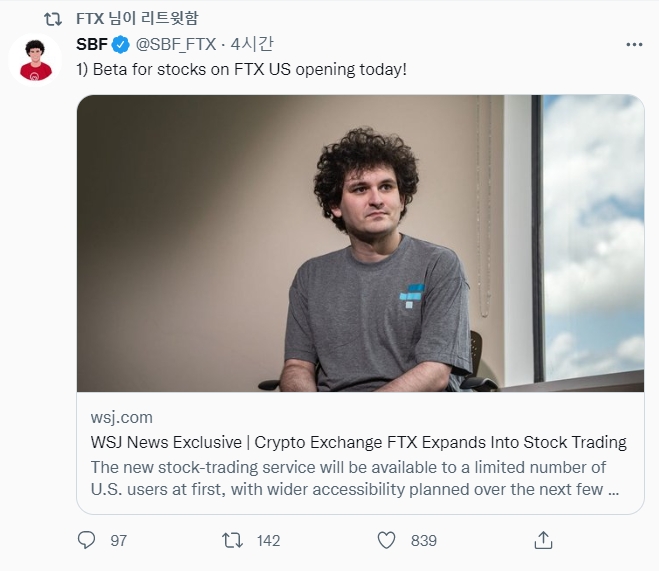659x571 pixels.
Task: Retweet using the arrows icon beside 142
Action: click(232, 540)
